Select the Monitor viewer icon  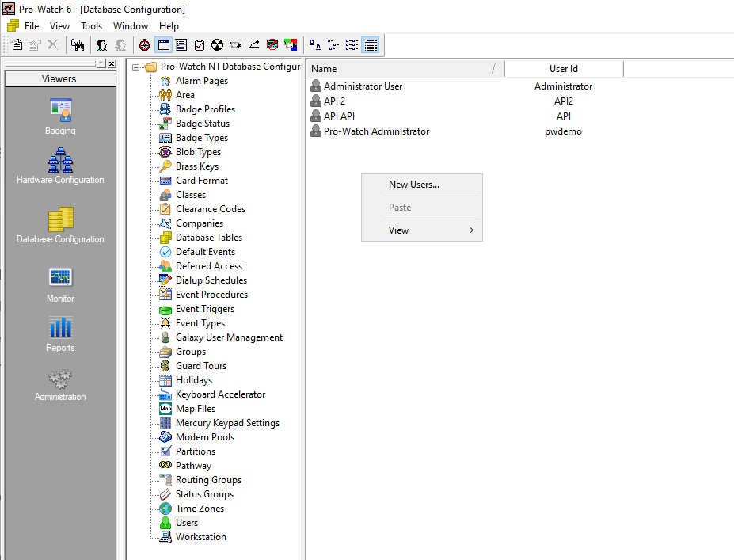coord(60,277)
